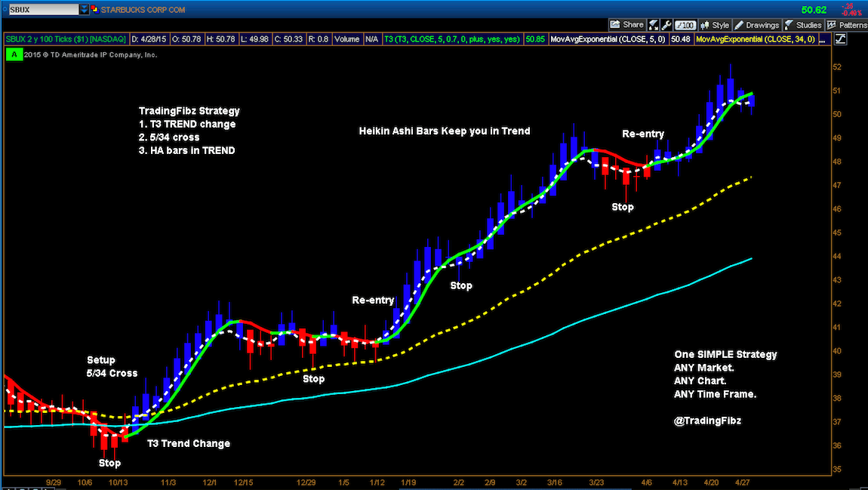Click the R: 0.8 range value
Viewport: 868px width, 490px height.
pos(319,39)
